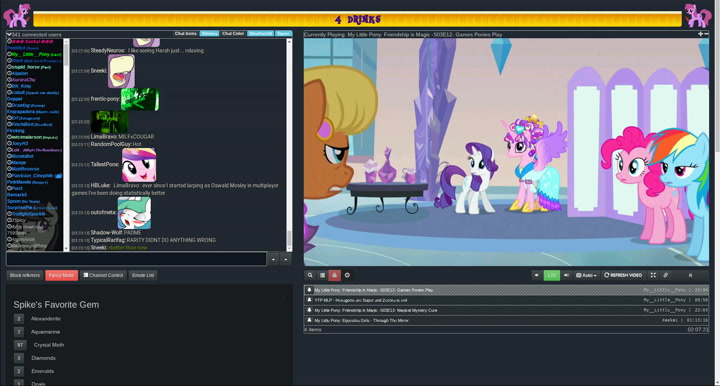
Task: Vote for Diamonds in the poll
Action: tap(19, 358)
